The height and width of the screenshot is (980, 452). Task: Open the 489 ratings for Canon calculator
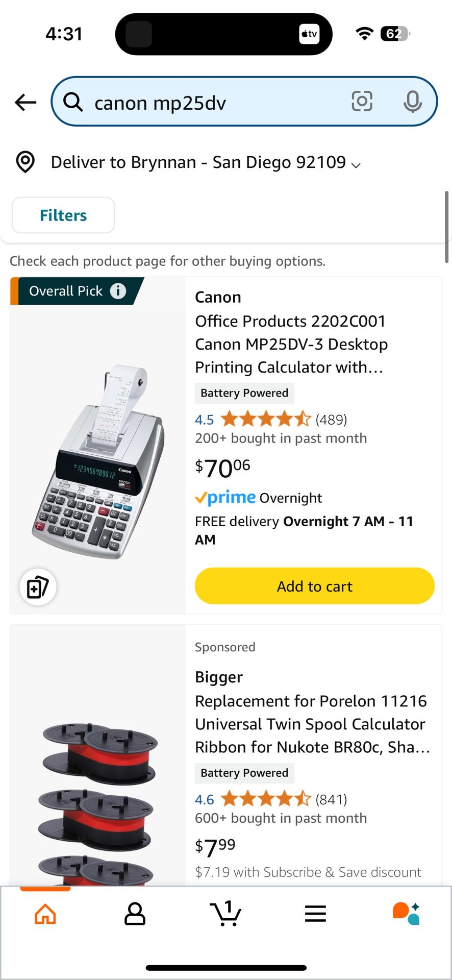pos(331,420)
